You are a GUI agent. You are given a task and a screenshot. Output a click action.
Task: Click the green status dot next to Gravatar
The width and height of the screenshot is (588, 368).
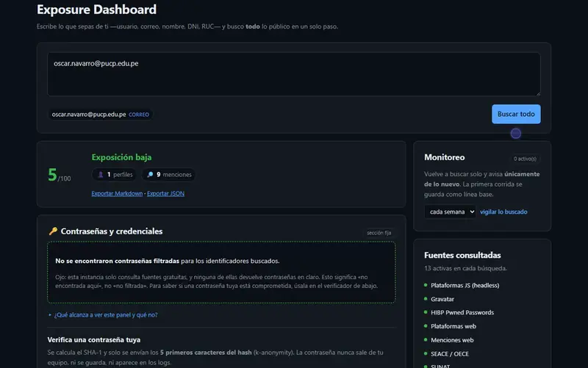426,299
